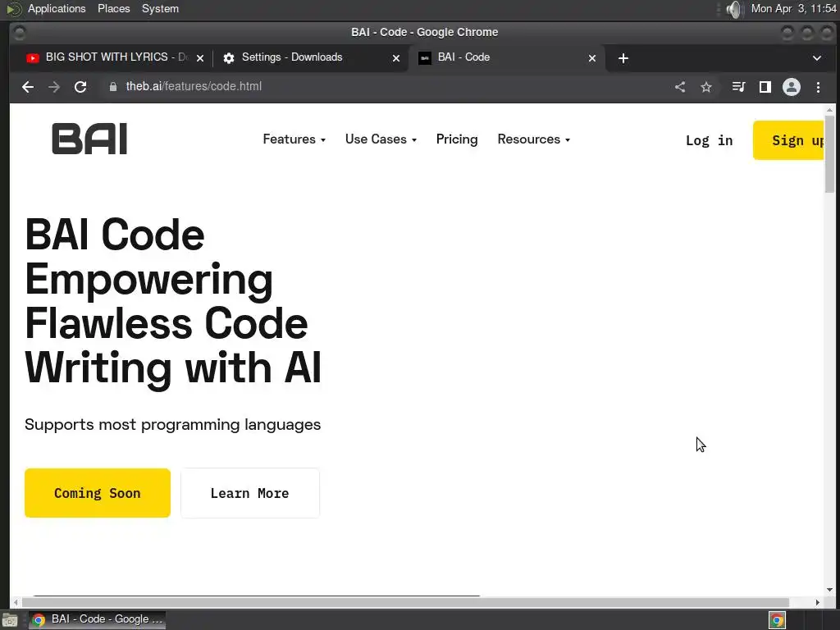Image resolution: width=840 pixels, height=630 pixels.
Task: Open the Pricing page
Action: 457,139
